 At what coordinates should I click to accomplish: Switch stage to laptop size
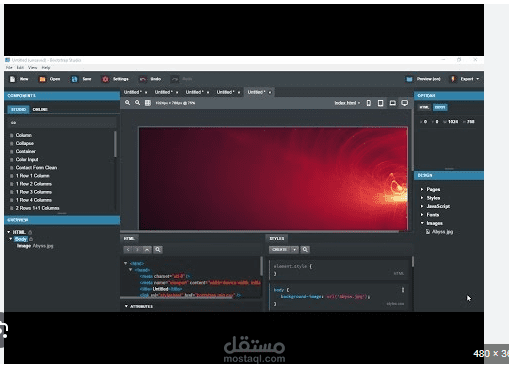[x=393, y=103]
